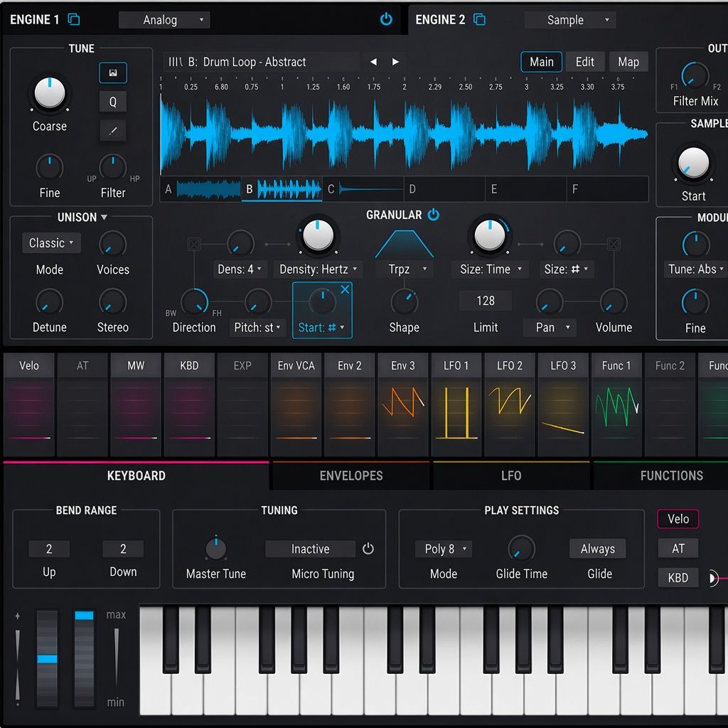Image resolution: width=728 pixels, height=728 pixels.
Task: Open Pan dropdown
Action: pos(550,327)
